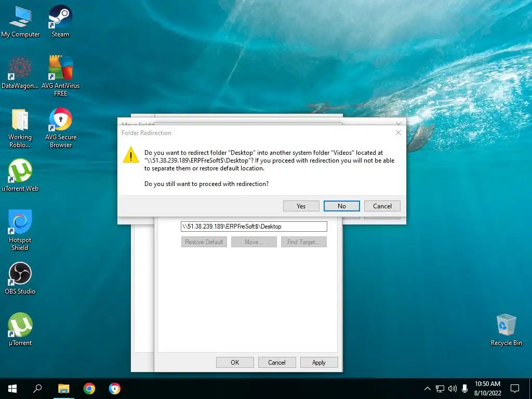The width and height of the screenshot is (532, 399).
Task: Open the volume speaker tray icon
Action: pos(453,389)
